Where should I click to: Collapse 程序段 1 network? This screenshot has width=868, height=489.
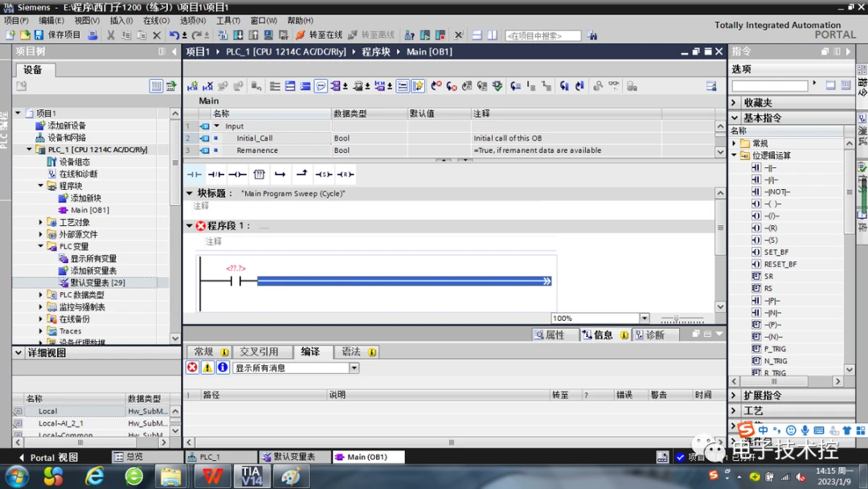(190, 226)
